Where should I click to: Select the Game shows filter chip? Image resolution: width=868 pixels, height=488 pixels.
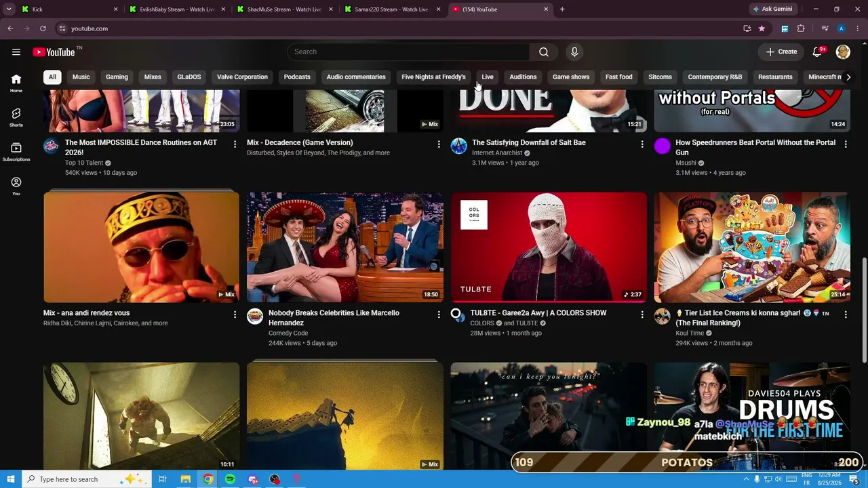[571, 77]
